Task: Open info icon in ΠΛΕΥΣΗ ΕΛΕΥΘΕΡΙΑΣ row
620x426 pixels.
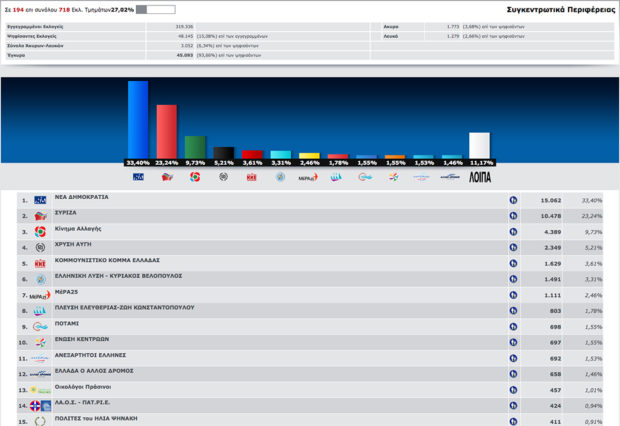Action: pyautogui.click(x=513, y=311)
